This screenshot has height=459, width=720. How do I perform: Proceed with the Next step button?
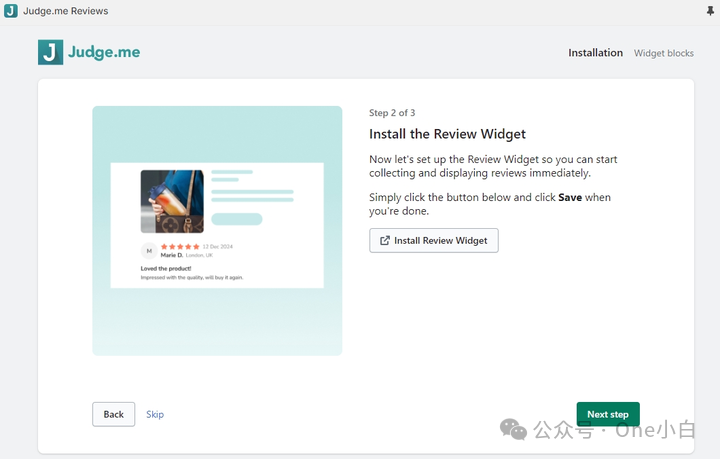pos(607,414)
